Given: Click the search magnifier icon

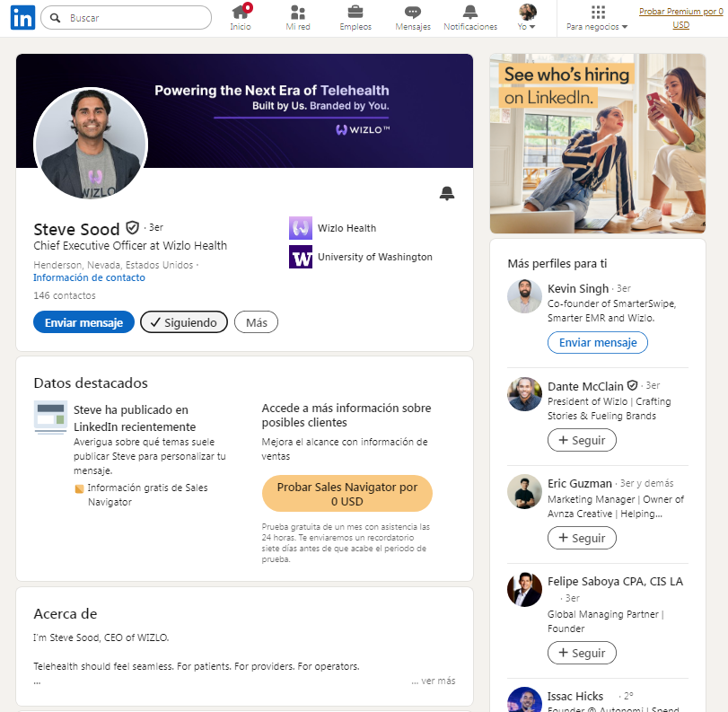Looking at the screenshot, I should pyautogui.click(x=56, y=18).
